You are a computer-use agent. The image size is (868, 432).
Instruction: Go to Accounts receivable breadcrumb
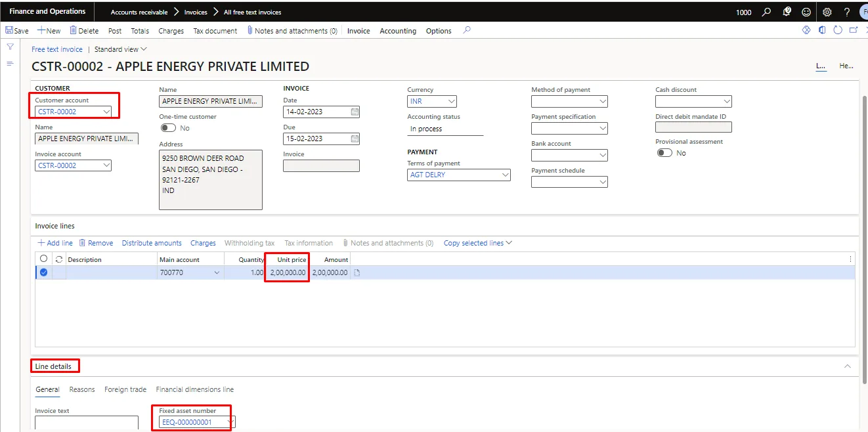point(139,12)
